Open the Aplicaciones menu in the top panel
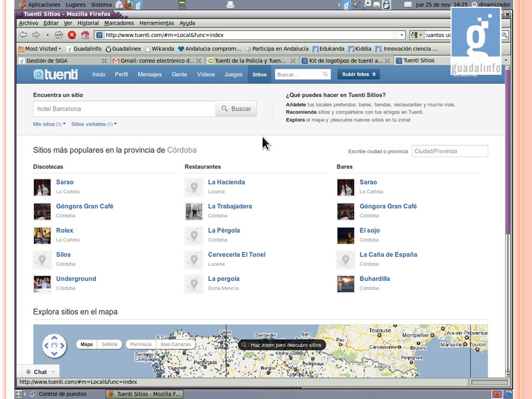This screenshot has width=532, height=399. coord(44,4)
